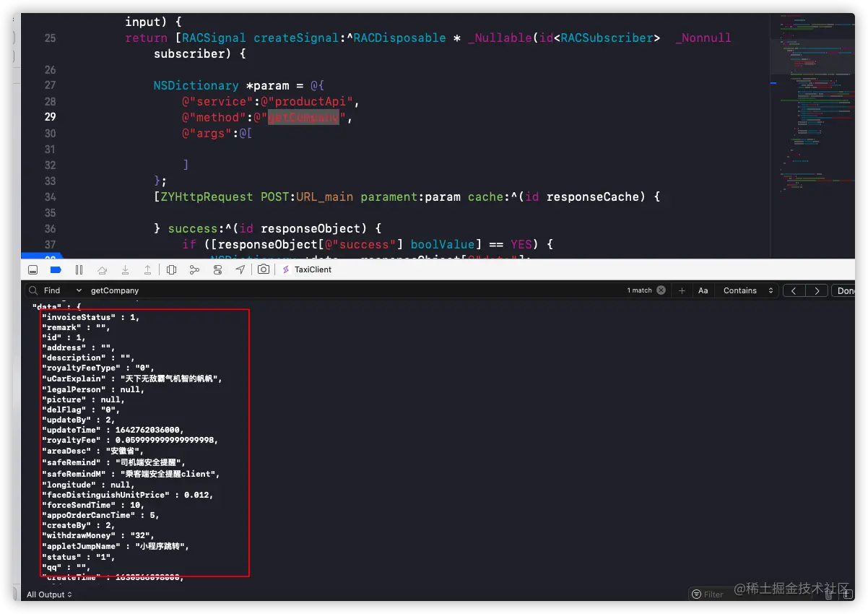Click the Simulate Location arrow icon
This screenshot has width=868, height=614.
pyautogui.click(x=240, y=269)
